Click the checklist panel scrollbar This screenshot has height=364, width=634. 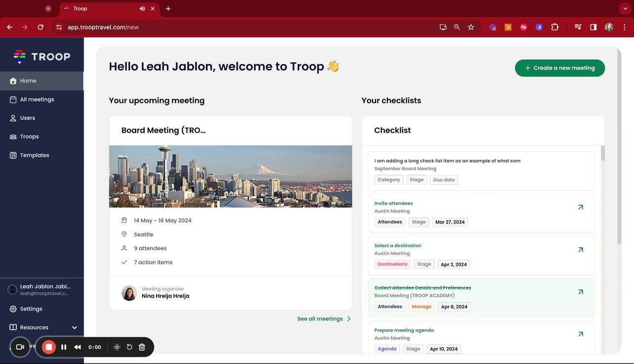pyautogui.click(x=603, y=153)
